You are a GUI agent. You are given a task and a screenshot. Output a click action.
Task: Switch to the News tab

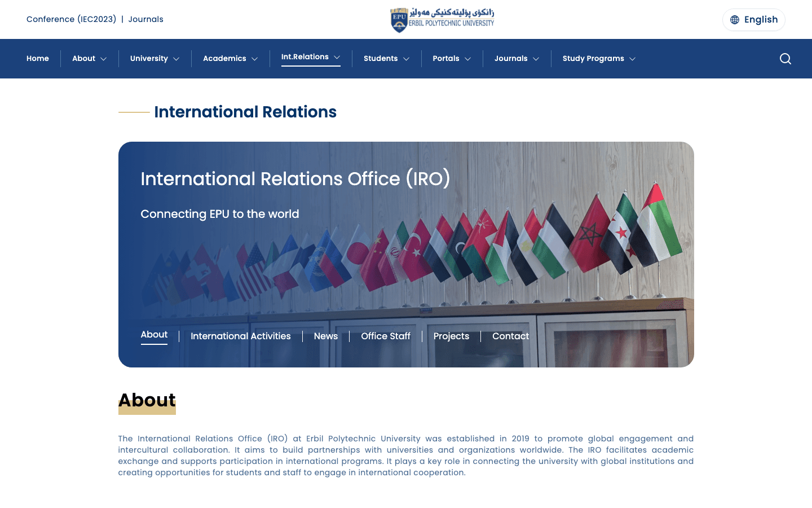[x=326, y=336]
